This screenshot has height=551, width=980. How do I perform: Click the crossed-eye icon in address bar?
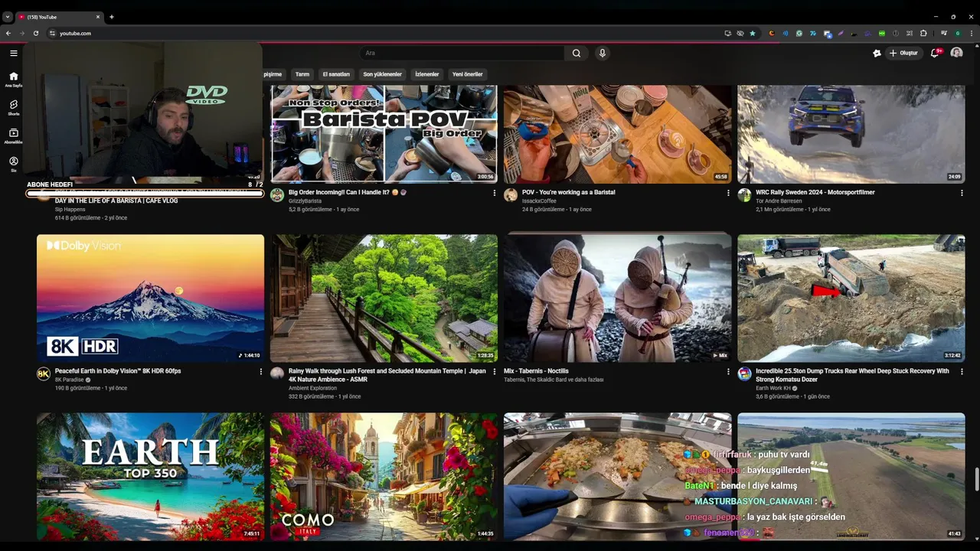[740, 33]
